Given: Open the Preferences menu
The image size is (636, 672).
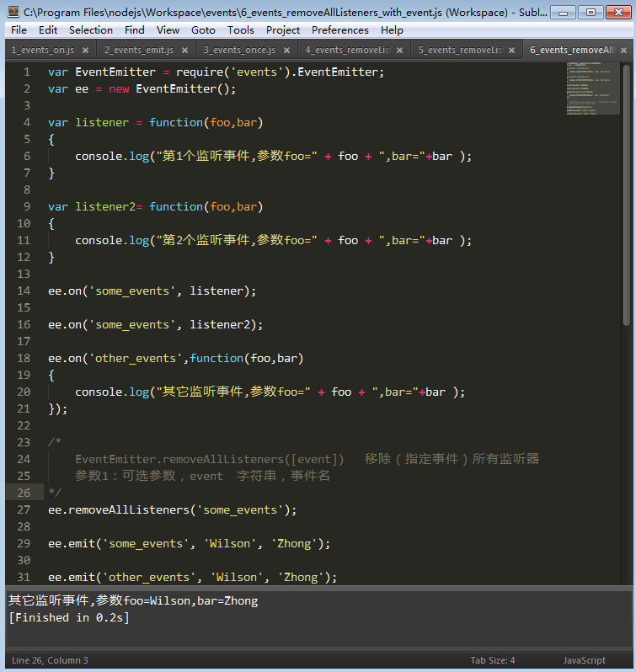Looking at the screenshot, I should [340, 30].
